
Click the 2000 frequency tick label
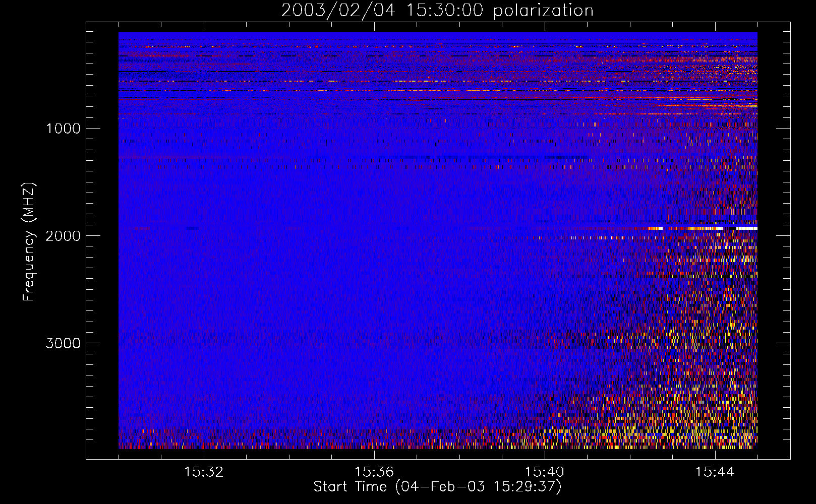coord(63,236)
